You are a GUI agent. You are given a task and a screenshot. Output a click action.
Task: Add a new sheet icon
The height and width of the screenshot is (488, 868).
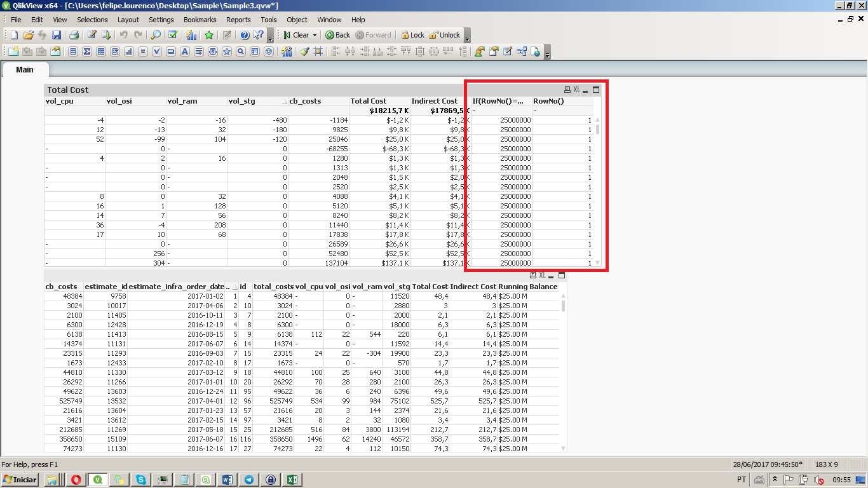point(13,51)
